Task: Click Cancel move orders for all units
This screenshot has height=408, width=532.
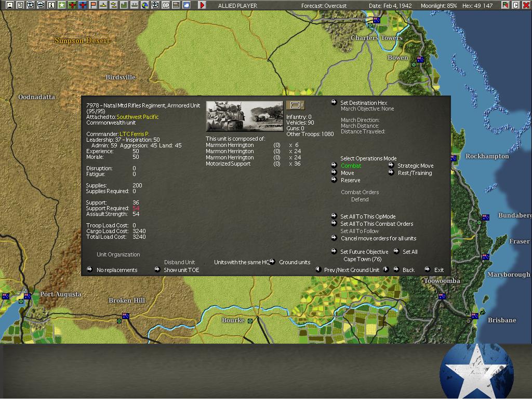Action: coord(378,239)
